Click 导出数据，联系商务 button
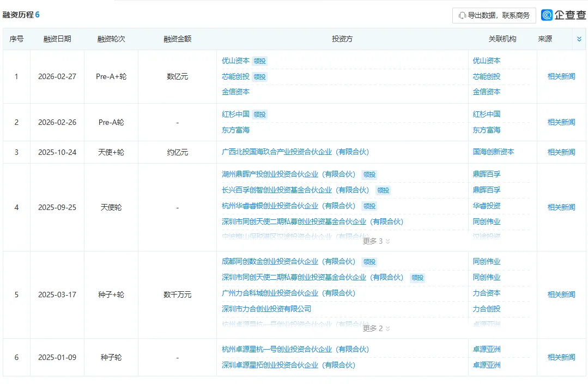Viewport: 588px width, 384px height. coord(494,15)
